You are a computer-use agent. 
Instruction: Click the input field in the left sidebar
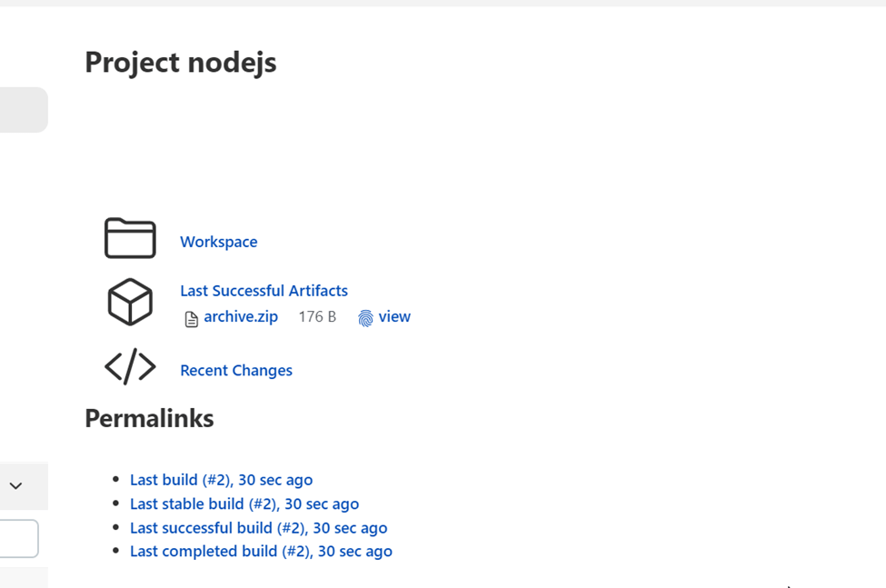coord(18,539)
